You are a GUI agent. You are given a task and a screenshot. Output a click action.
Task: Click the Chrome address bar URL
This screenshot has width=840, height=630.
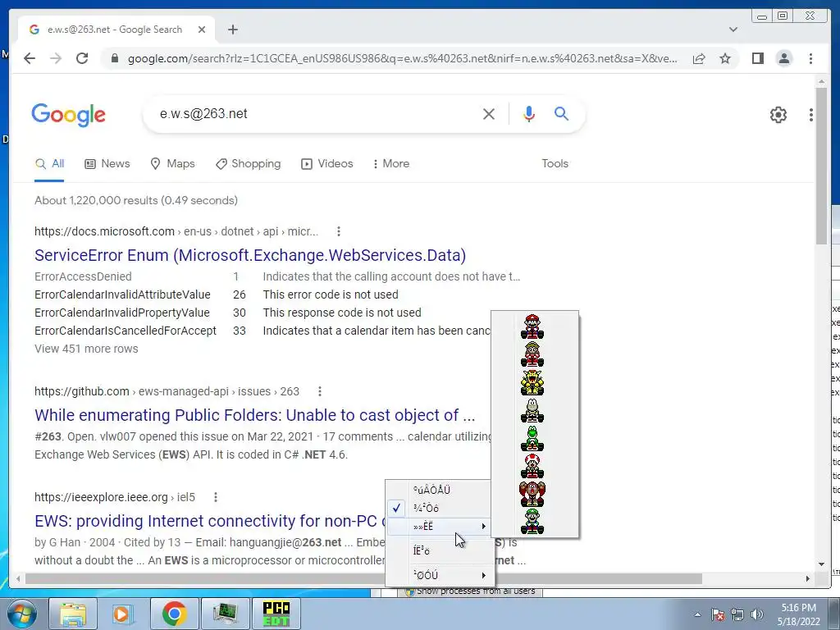(x=402, y=58)
